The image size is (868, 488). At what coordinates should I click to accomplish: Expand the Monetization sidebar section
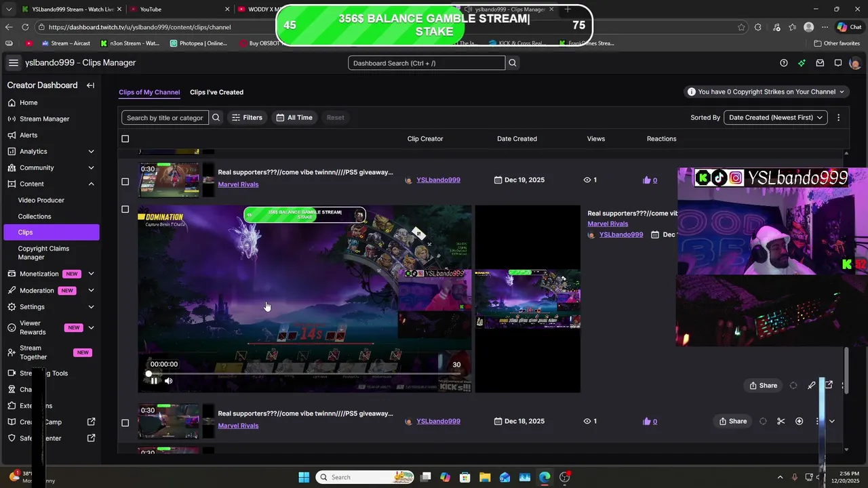click(91, 274)
